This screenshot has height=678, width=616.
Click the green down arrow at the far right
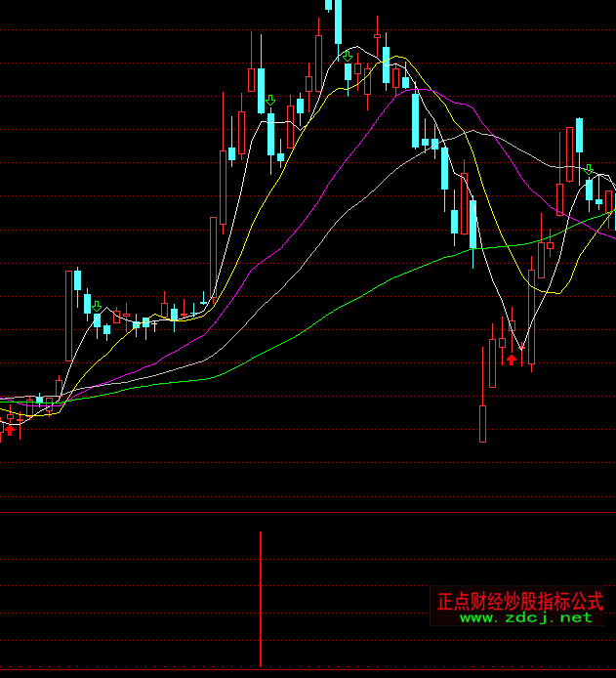tap(589, 170)
